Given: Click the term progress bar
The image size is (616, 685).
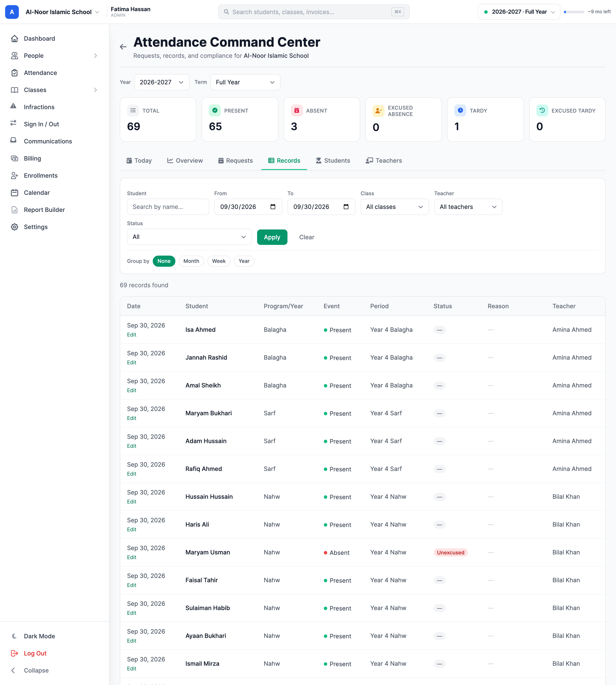Looking at the screenshot, I should tap(574, 12).
